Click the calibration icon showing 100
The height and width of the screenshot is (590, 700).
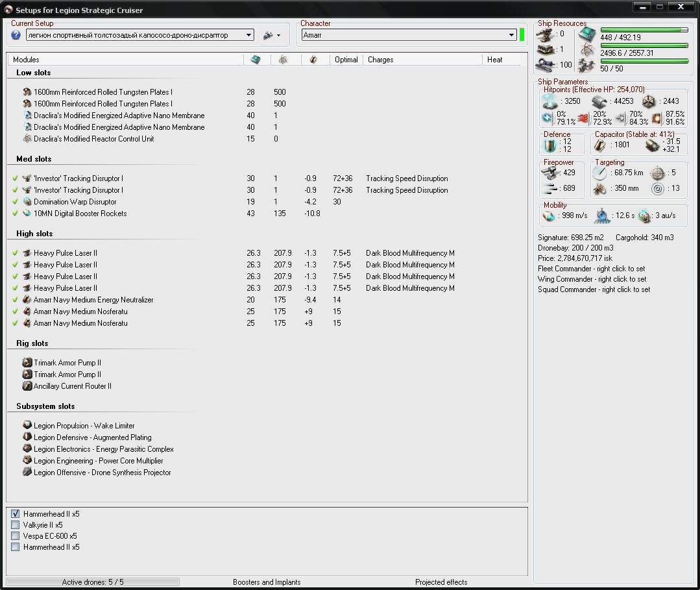tap(545, 65)
